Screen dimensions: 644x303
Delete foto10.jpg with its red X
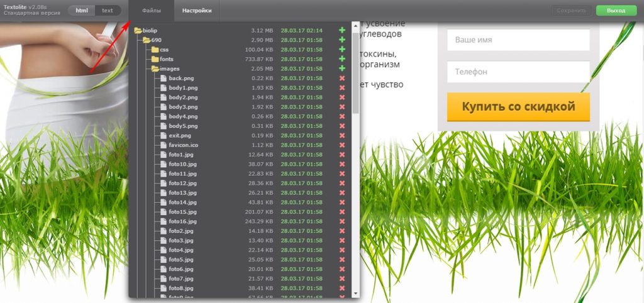(x=341, y=164)
